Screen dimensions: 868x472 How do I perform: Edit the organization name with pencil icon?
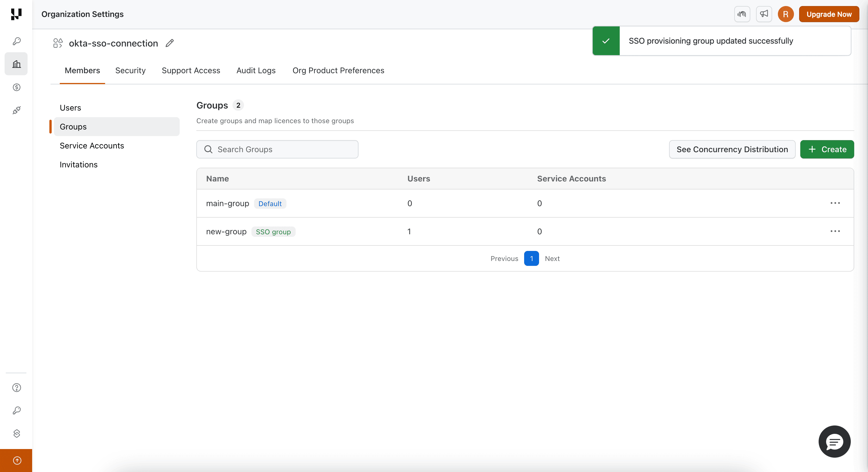click(x=170, y=43)
